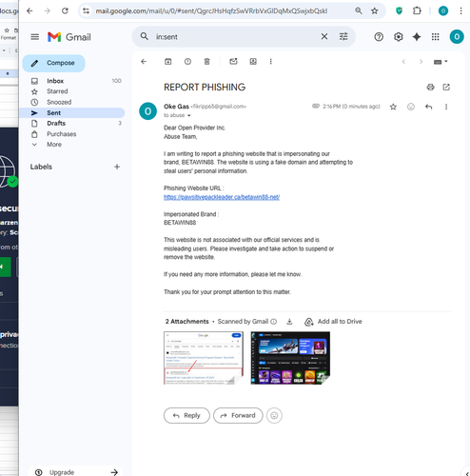Open the Google search screenshot attachment

204,358
